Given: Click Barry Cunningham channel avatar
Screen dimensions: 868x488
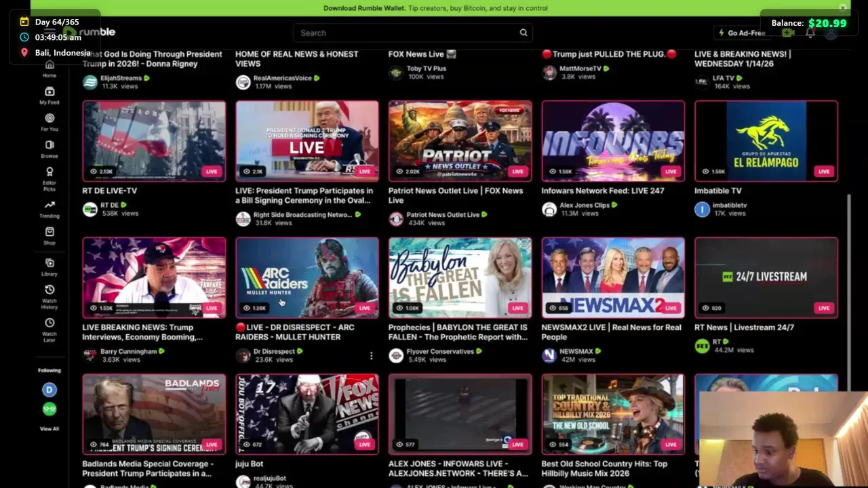Looking at the screenshot, I should coord(90,355).
